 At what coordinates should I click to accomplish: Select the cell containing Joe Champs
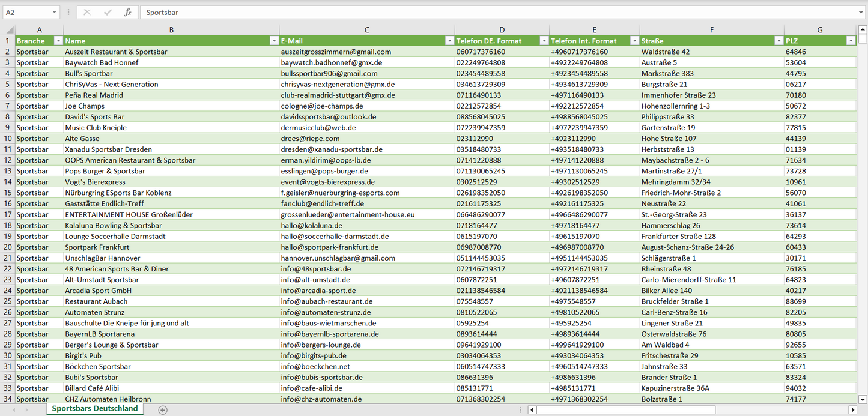171,106
